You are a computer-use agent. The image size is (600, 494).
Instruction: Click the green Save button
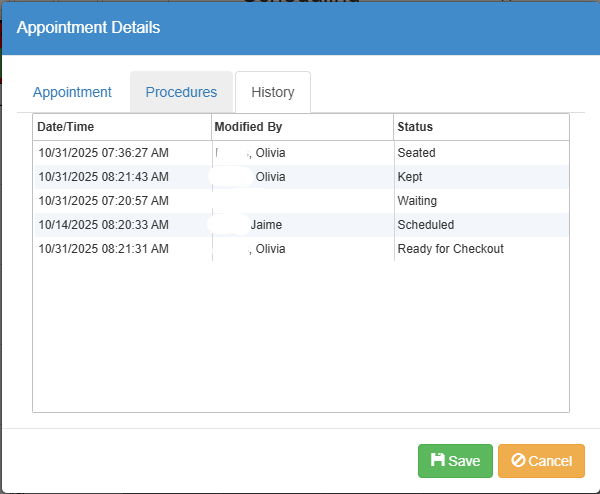tap(455, 461)
